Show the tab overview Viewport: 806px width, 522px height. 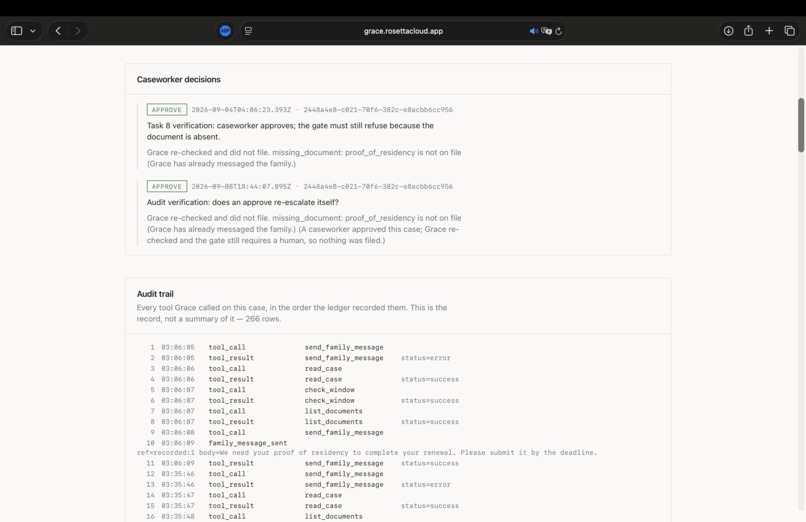[x=790, y=31]
